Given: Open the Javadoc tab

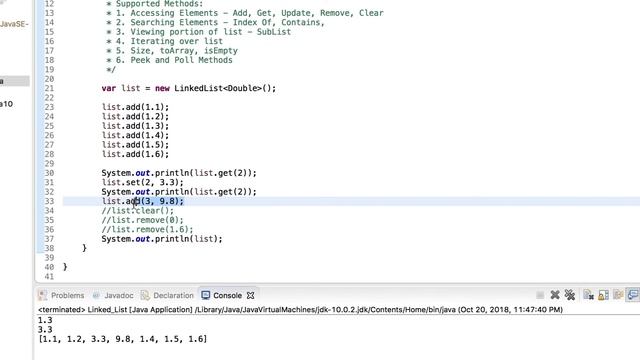Looking at the screenshot, I should (119, 295).
